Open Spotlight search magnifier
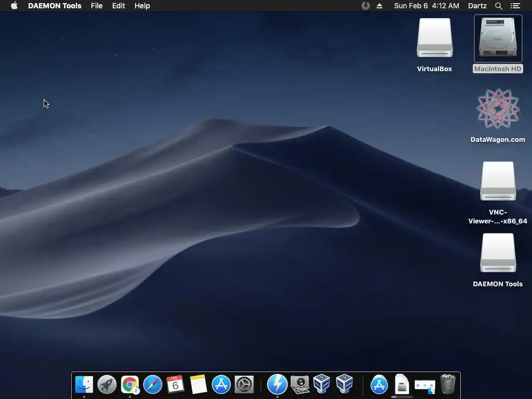The width and height of the screenshot is (532, 399). tap(498, 6)
